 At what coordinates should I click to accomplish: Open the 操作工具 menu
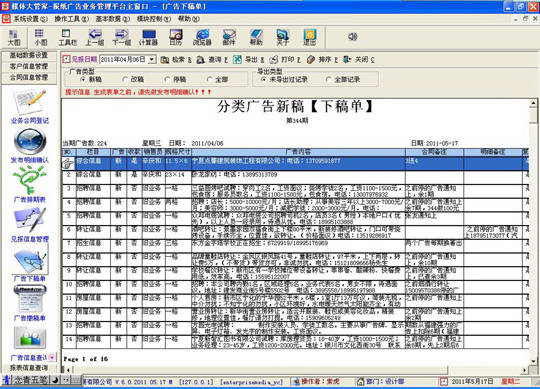(72, 19)
